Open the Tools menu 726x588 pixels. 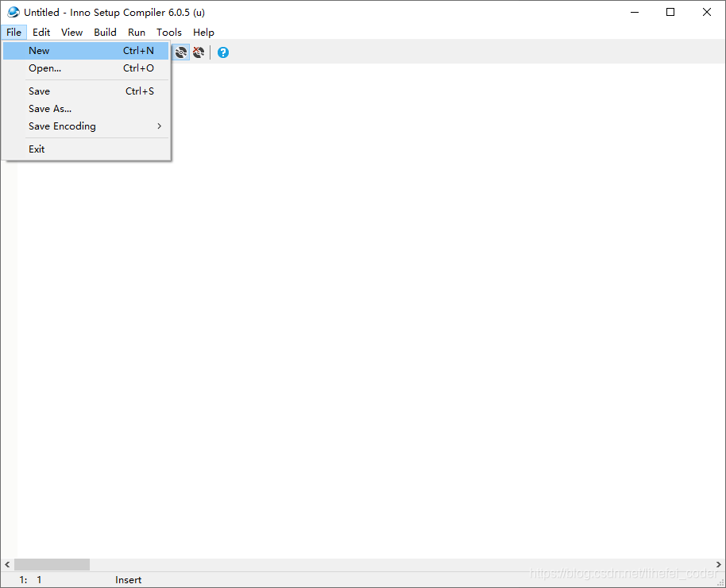pos(169,33)
